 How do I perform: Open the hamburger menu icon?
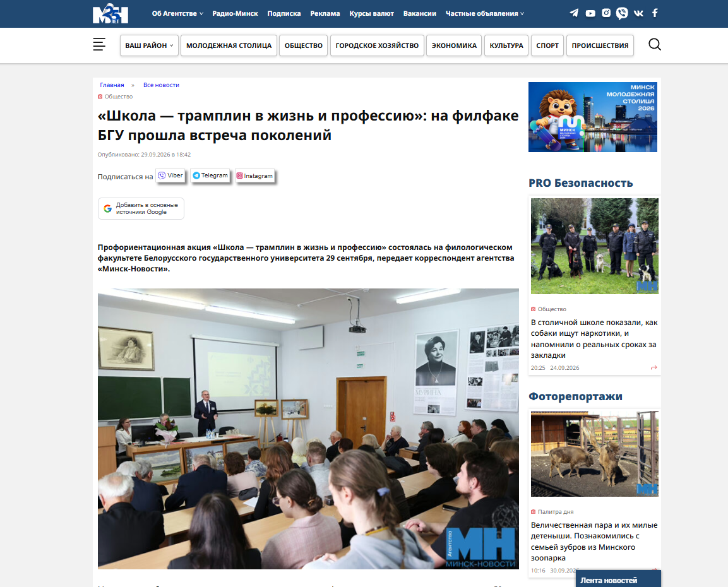coord(99,45)
